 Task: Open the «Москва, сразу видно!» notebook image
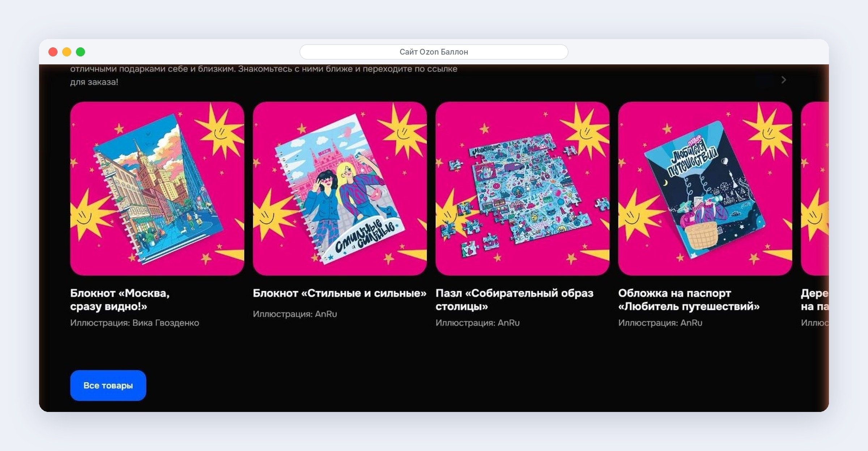pyautogui.click(x=157, y=188)
